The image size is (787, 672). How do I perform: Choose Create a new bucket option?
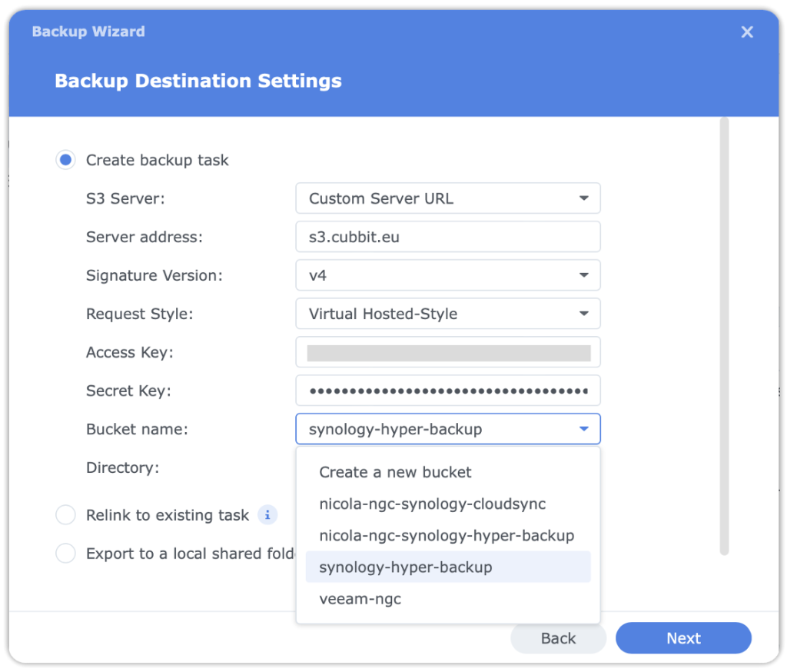point(395,472)
